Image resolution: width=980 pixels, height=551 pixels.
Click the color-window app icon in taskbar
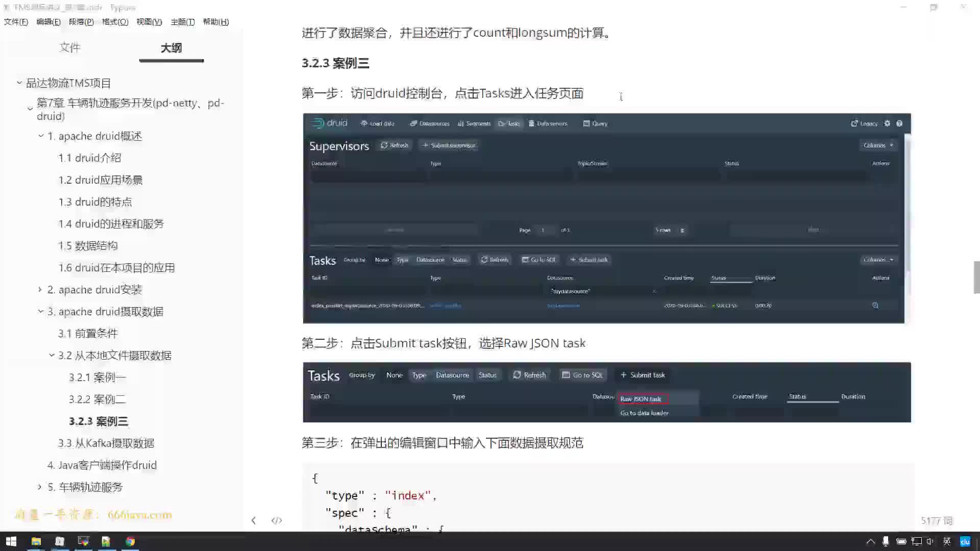[83, 541]
